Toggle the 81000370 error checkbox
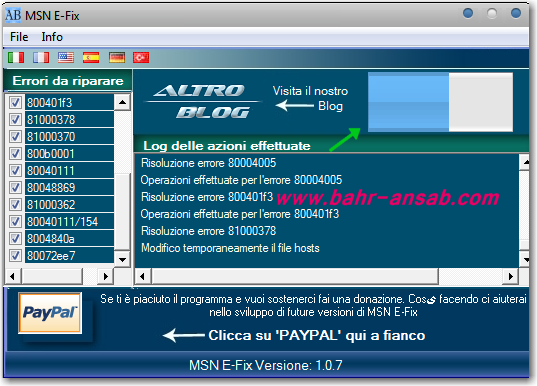Screen dimensions: 537x386 pyautogui.click(x=15, y=136)
